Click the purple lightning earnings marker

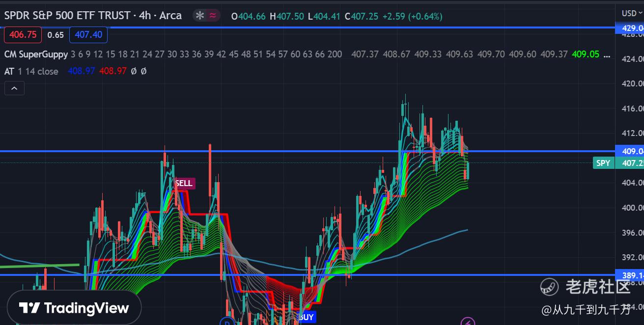pos(468,322)
